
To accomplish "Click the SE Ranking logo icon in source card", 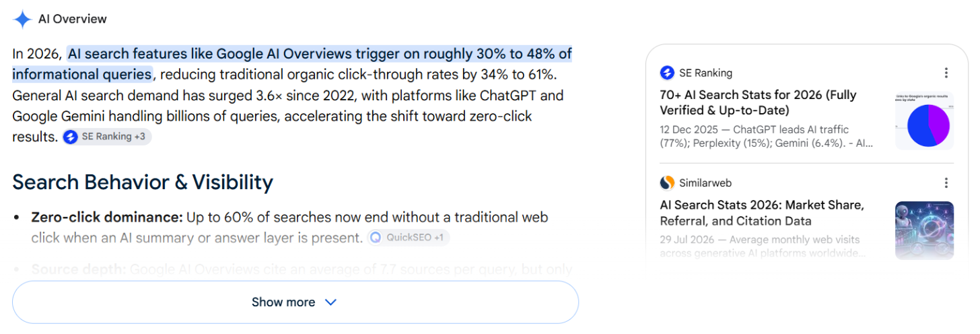I will [667, 73].
